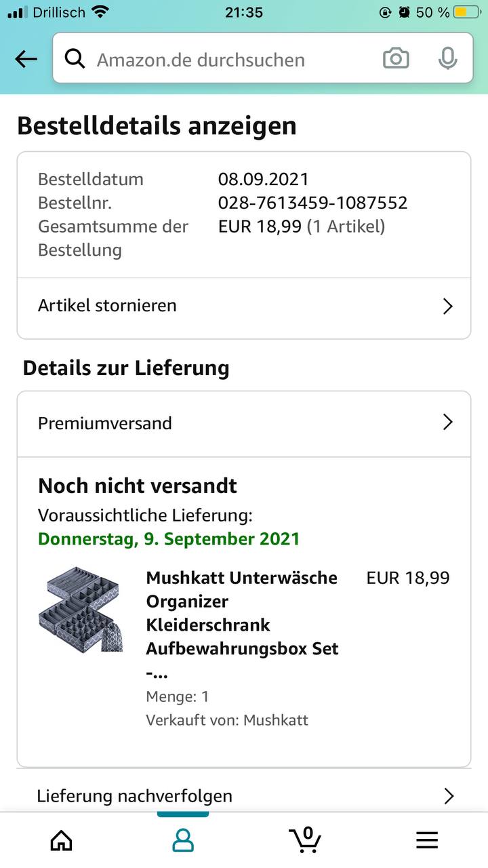
Task: Tap the microphone voice search icon
Action: (447, 59)
